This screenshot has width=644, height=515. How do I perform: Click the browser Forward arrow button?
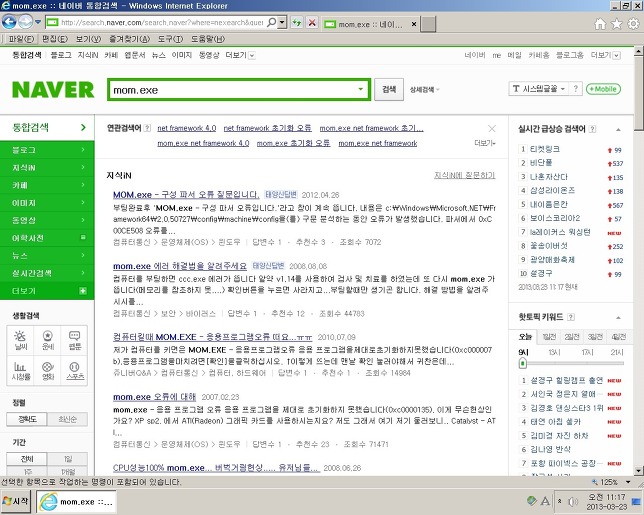click(25, 22)
